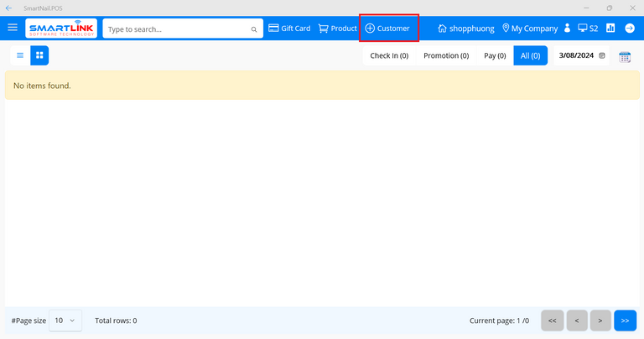This screenshot has height=339, width=644.
Task: Open the Product section
Action: [337, 29]
